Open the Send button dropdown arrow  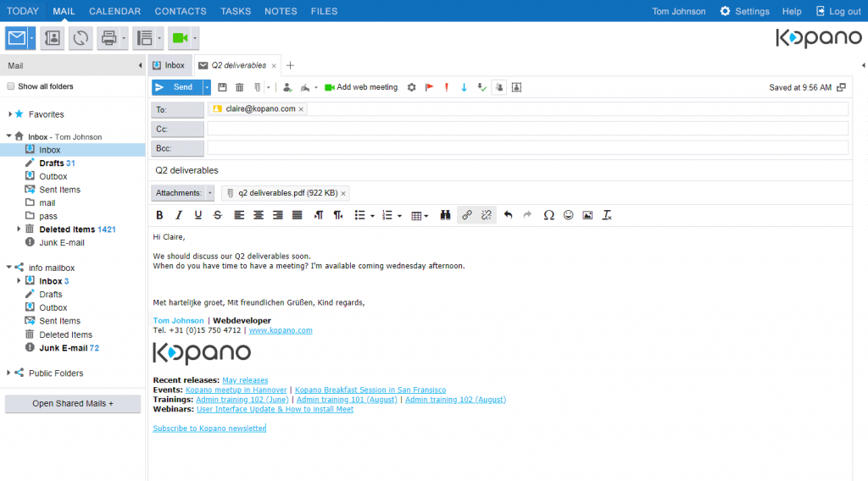(x=206, y=87)
